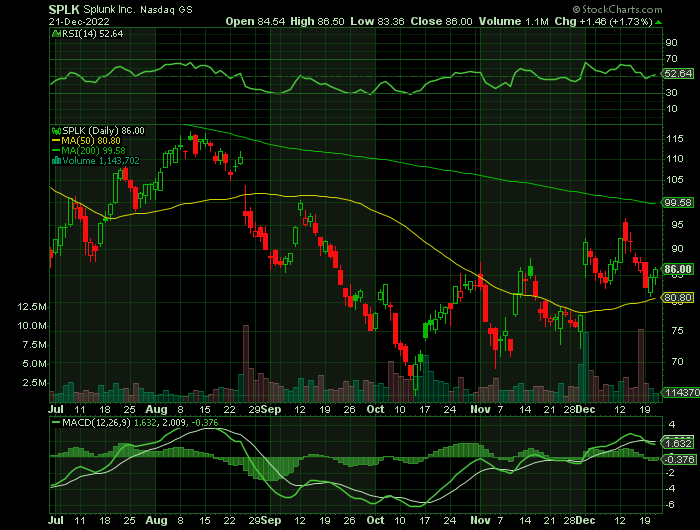Select the 21-Dec-2022 date label
700x530 pixels.
click(x=79, y=21)
